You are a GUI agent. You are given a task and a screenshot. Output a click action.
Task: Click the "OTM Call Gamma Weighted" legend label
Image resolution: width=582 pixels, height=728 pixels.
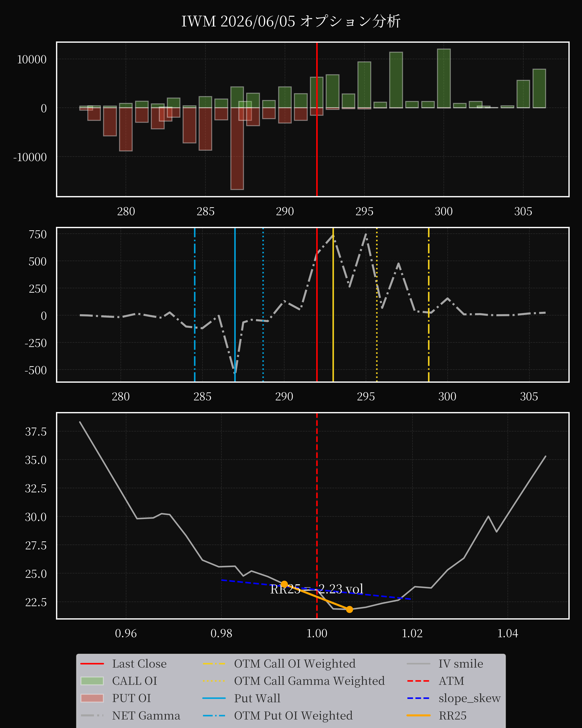pos(309,681)
